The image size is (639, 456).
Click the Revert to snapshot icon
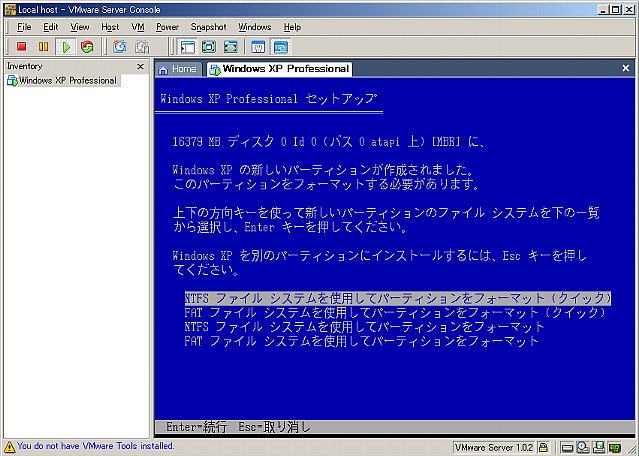click(142, 47)
